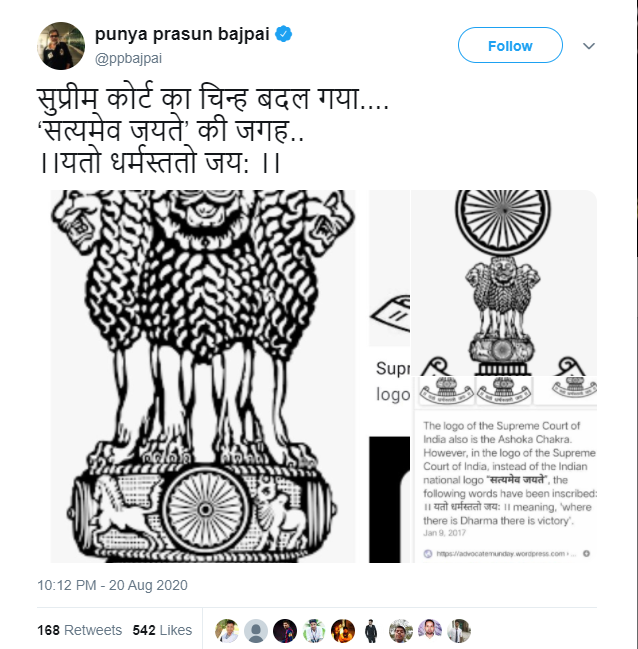Click the Follow button
This screenshot has height=649, width=638.
click(x=510, y=45)
